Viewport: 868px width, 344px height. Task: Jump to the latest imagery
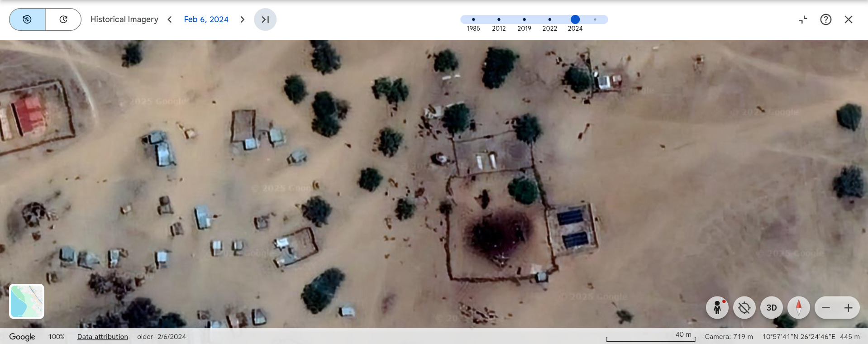(x=265, y=19)
